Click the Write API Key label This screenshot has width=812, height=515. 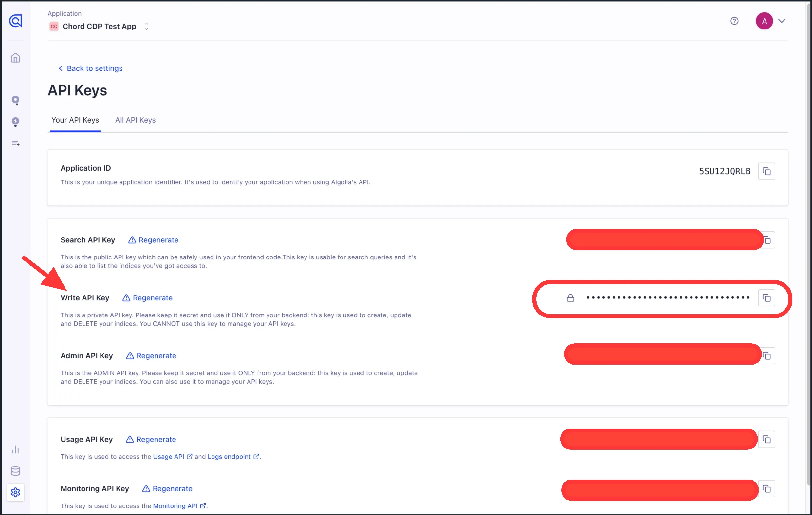(x=85, y=298)
